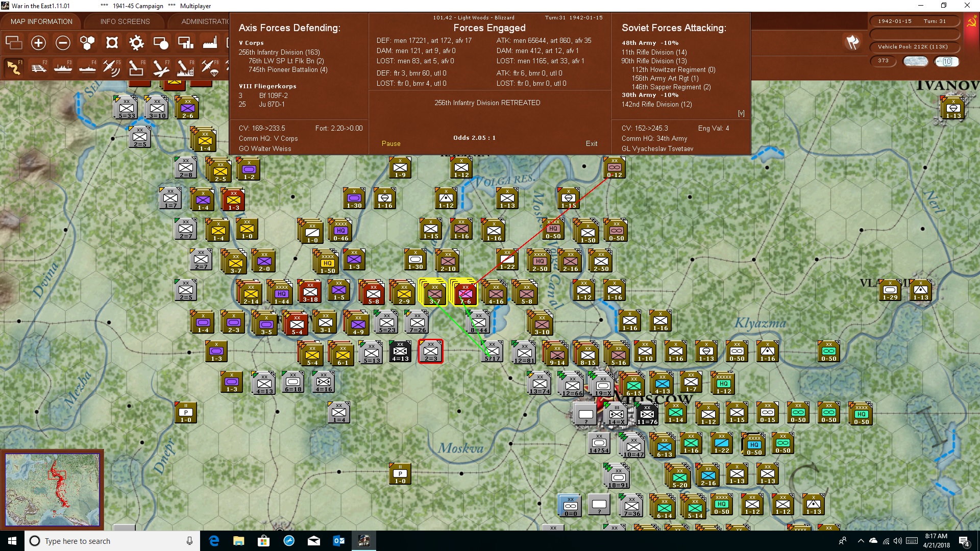Click the Windows Start button
Viewport: 980px width, 551px height.
pos(12,541)
